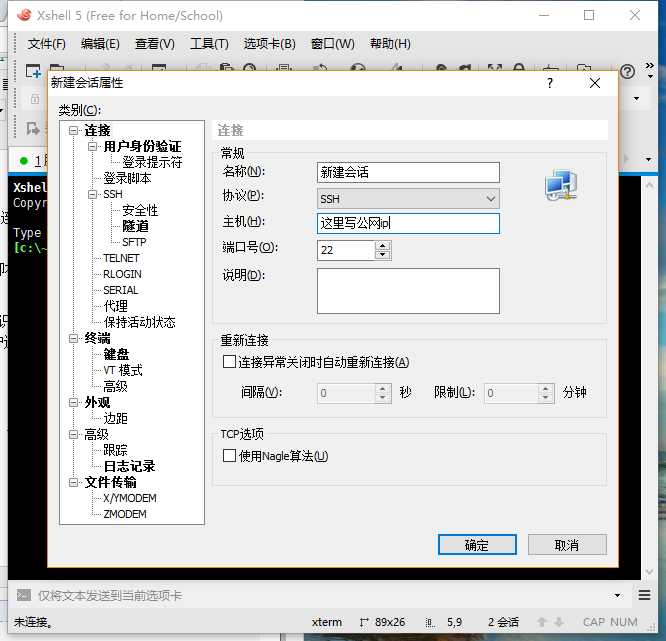Click the compose bar text input
Image resolution: width=666 pixels, height=641 pixels.
tap(323, 596)
